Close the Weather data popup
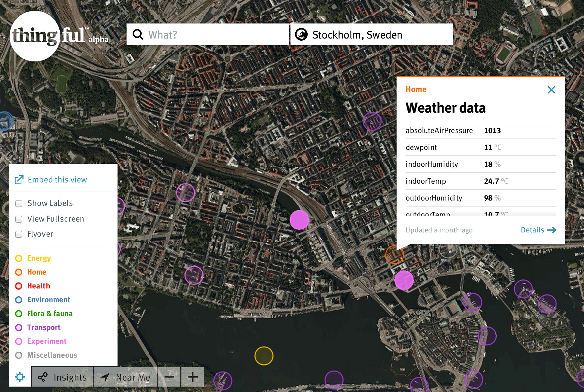Screen dimensions: 584x392 click(551, 90)
